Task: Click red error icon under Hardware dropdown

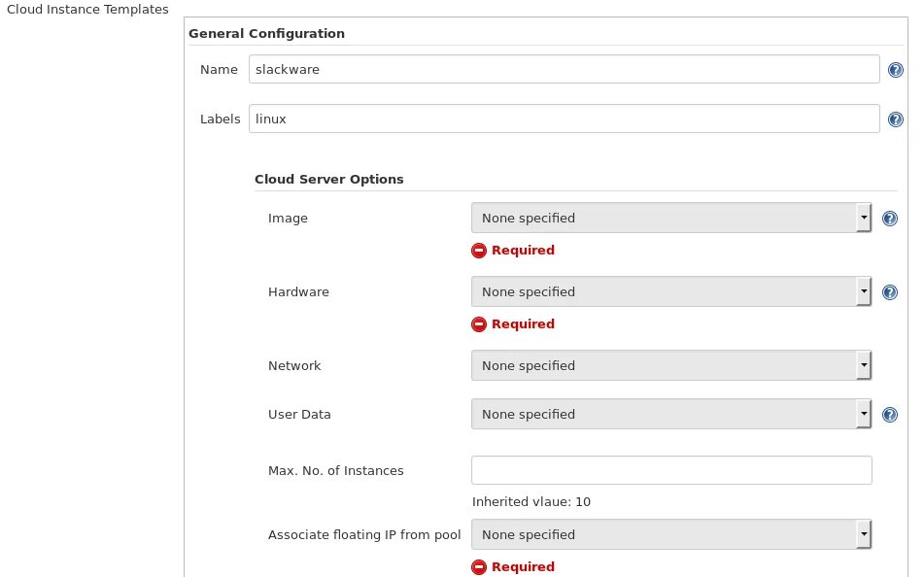Action: click(479, 324)
